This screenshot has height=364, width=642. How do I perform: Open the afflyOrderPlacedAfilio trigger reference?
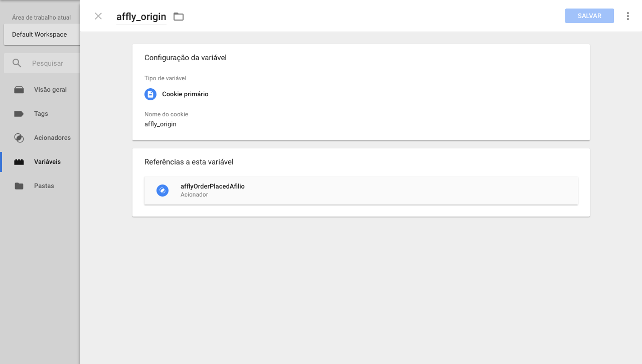click(213, 187)
